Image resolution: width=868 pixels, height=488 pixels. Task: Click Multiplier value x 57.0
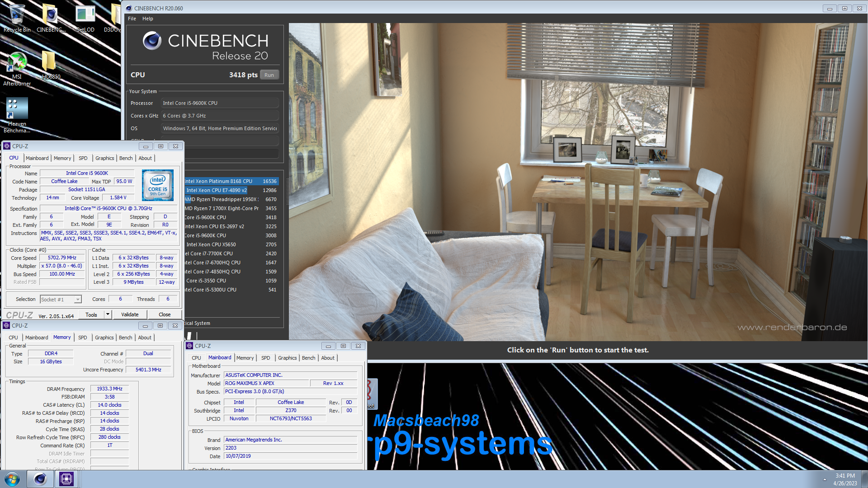(62, 266)
